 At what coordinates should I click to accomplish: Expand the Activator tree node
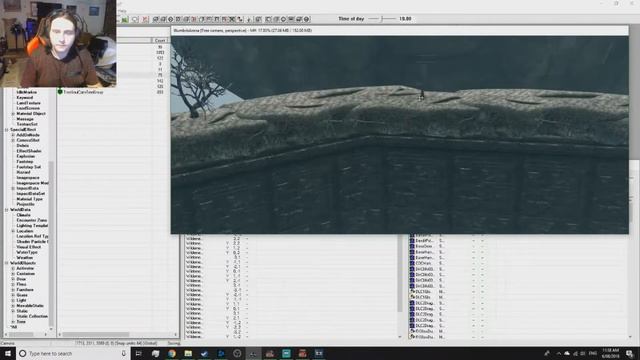point(13,268)
